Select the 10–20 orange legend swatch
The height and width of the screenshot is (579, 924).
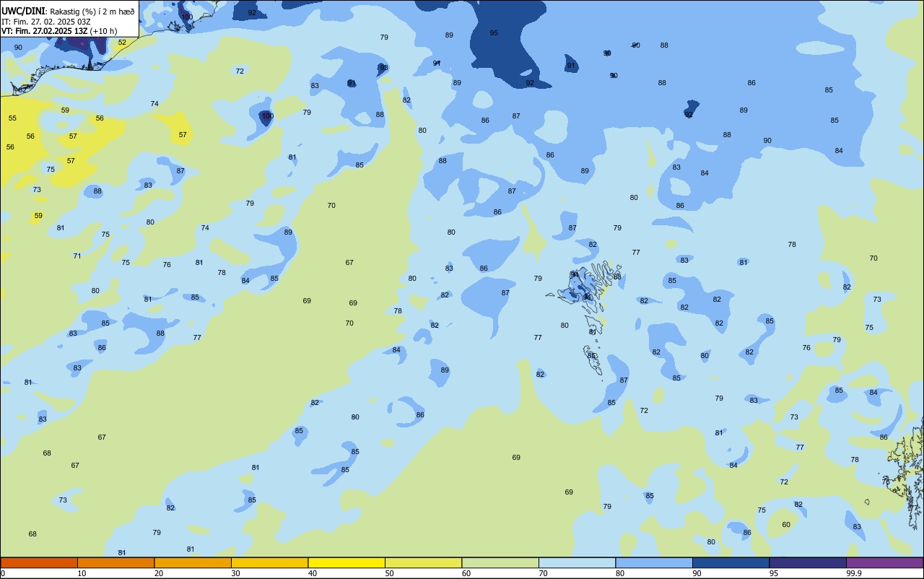(x=115, y=562)
